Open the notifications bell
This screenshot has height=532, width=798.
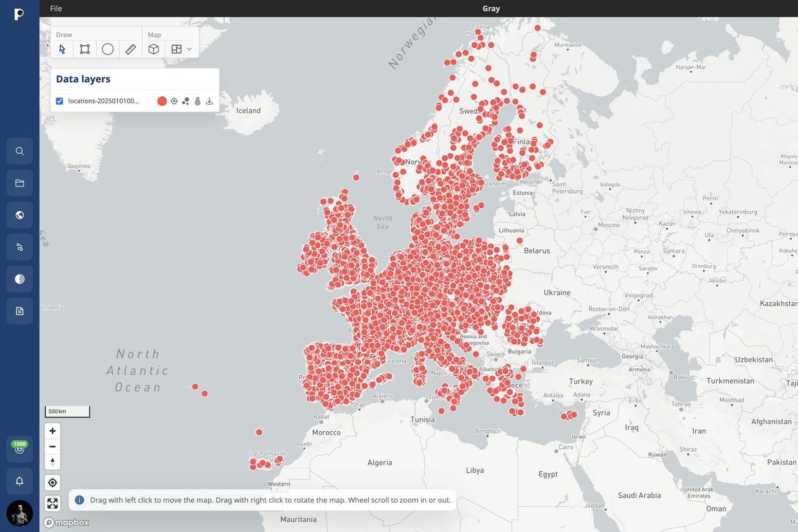click(19, 481)
